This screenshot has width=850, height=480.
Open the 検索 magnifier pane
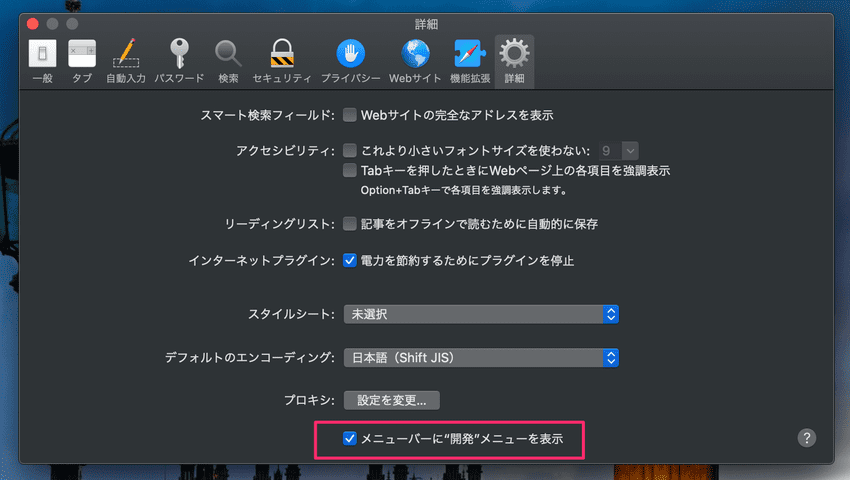pyautogui.click(x=228, y=60)
